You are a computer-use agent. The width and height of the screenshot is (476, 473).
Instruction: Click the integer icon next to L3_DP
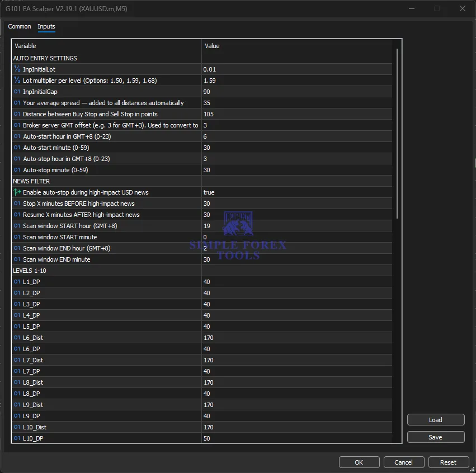pos(17,304)
